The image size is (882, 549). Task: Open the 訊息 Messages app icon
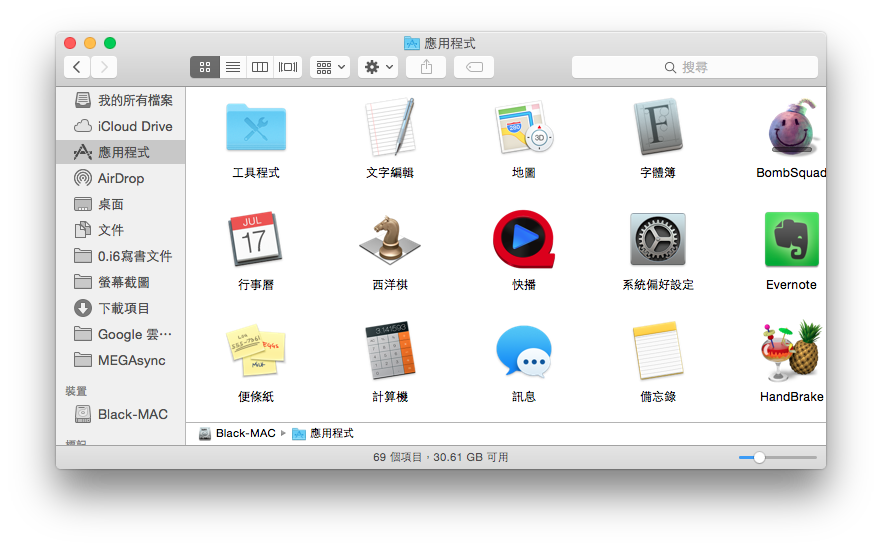[524, 351]
